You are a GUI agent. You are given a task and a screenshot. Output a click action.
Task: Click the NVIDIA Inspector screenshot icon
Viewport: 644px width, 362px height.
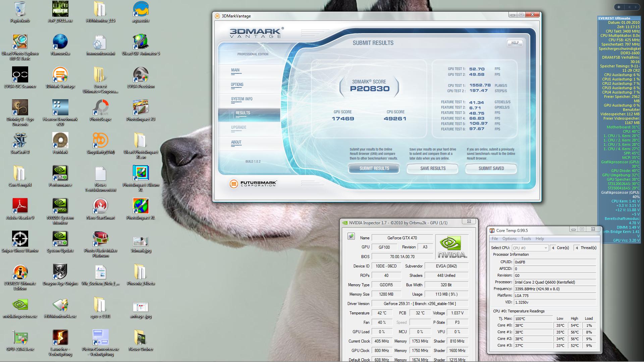click(x=351, y=236)
